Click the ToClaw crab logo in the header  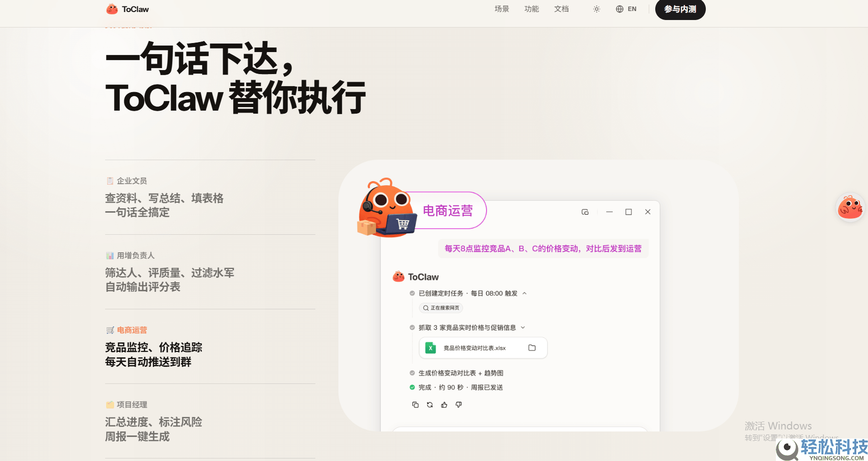click(x=111, y=9)
